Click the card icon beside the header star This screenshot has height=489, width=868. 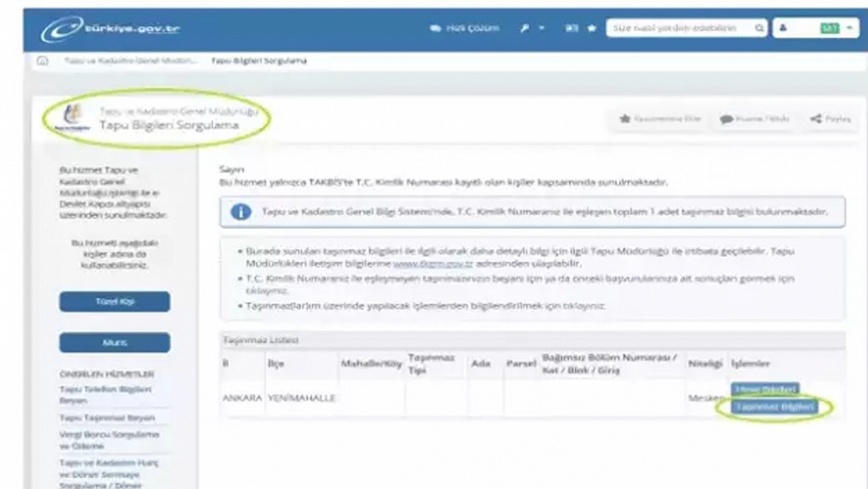(571, 28)
